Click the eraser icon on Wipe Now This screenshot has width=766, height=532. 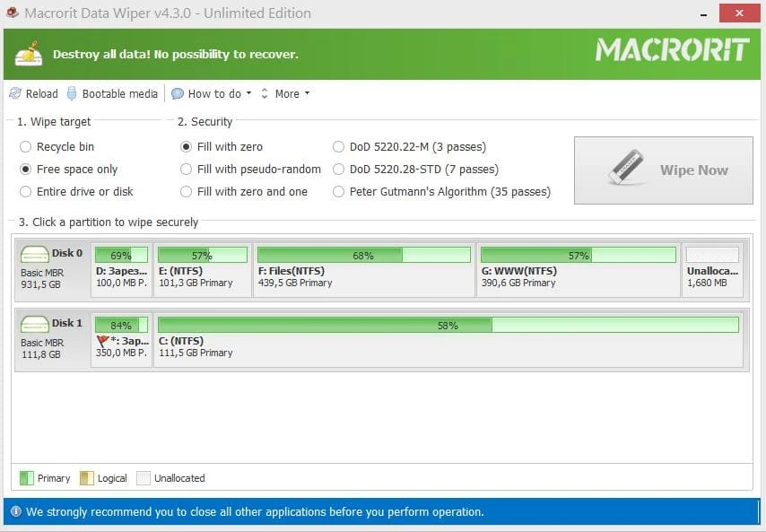[x=626, y=167]
